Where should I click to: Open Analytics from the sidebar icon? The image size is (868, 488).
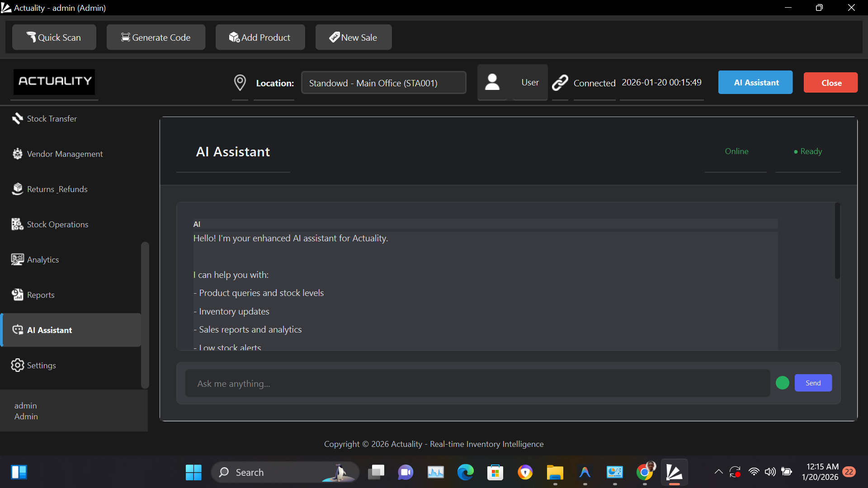tap(17, 259)
